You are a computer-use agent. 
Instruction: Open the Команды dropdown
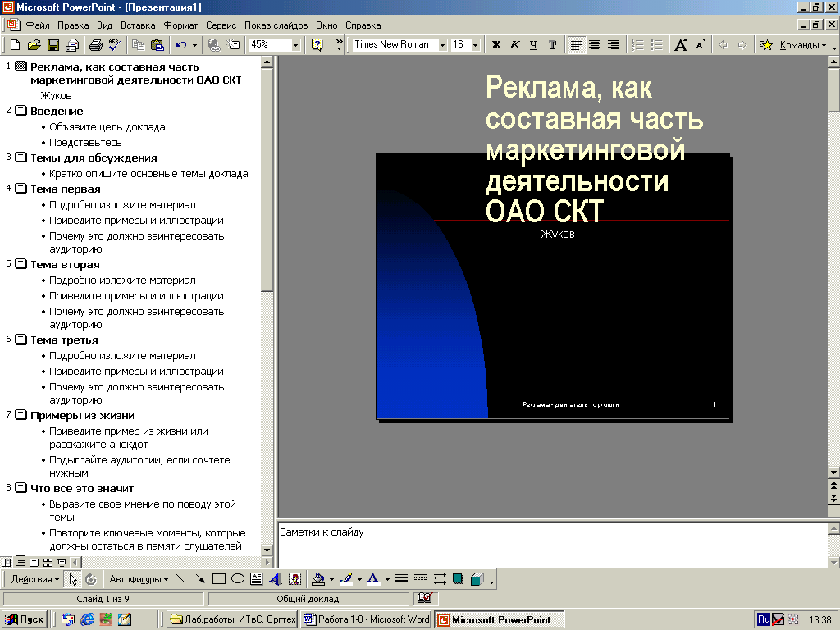(803, 45)
